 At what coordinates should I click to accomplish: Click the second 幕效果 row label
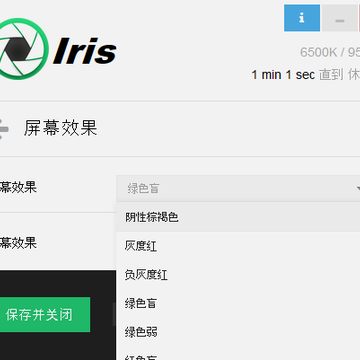18,243
